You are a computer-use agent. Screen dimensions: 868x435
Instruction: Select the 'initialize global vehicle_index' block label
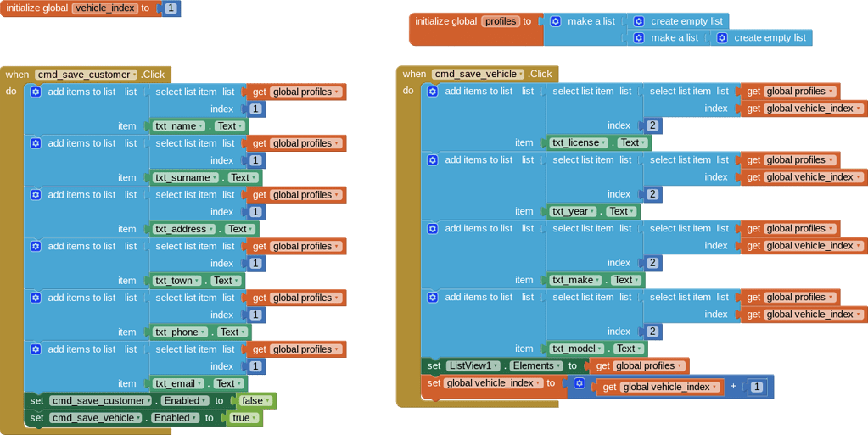click(x=36, y=8)
